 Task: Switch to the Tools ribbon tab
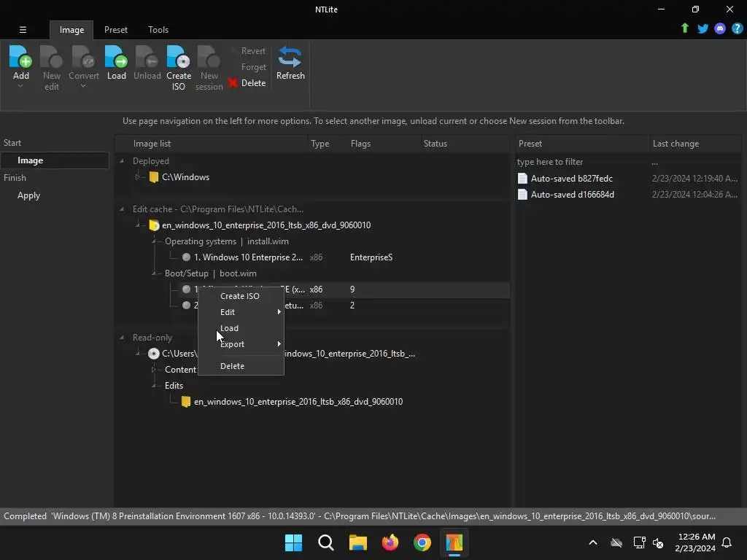pos(158,29)
